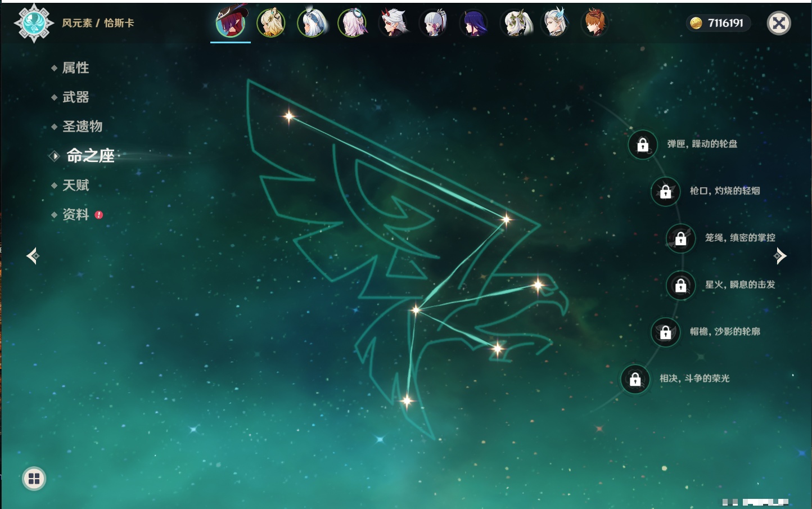Open the 资料 profile page
Screen dimensions: 812x509
[75, 214]
